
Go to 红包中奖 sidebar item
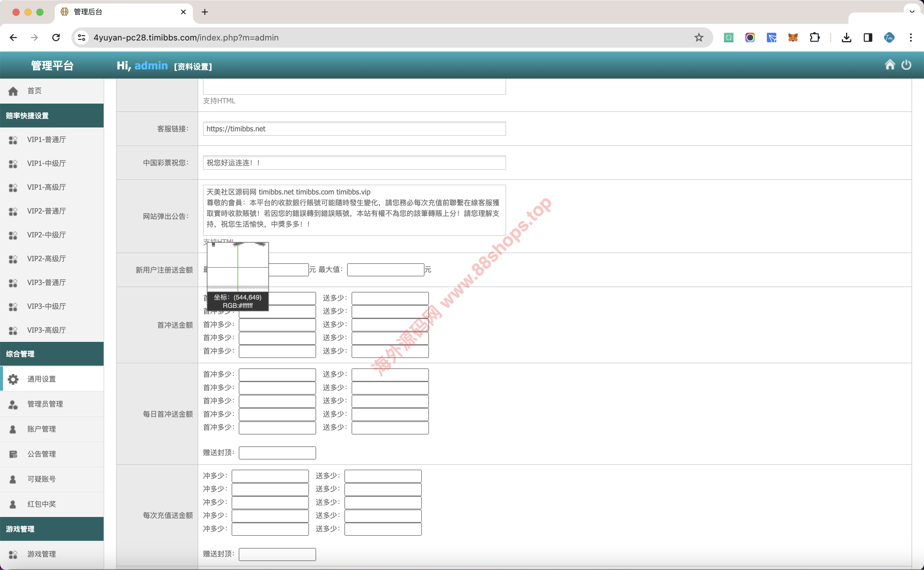(x=41, y=504)
